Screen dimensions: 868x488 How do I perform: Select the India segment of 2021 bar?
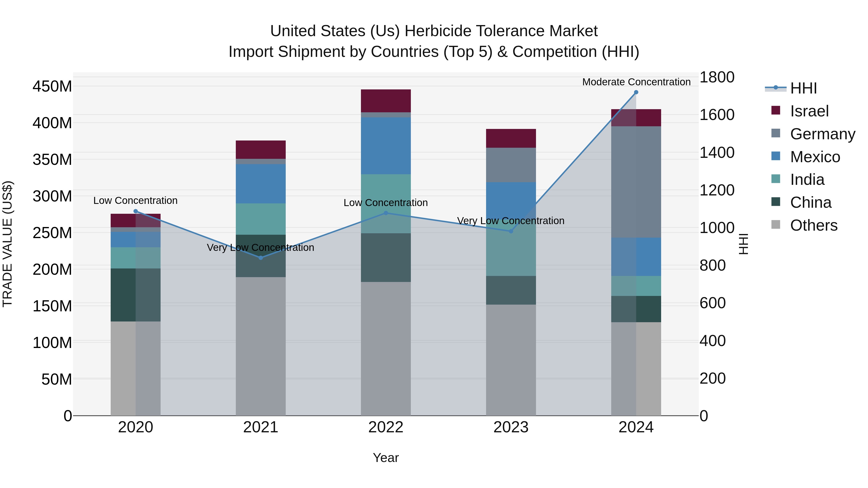[x=261, y=219]
